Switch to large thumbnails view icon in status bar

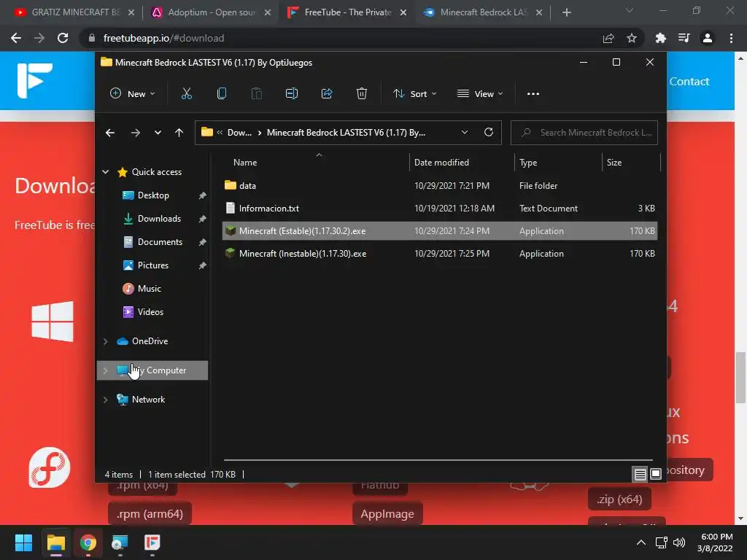[656, 474]
